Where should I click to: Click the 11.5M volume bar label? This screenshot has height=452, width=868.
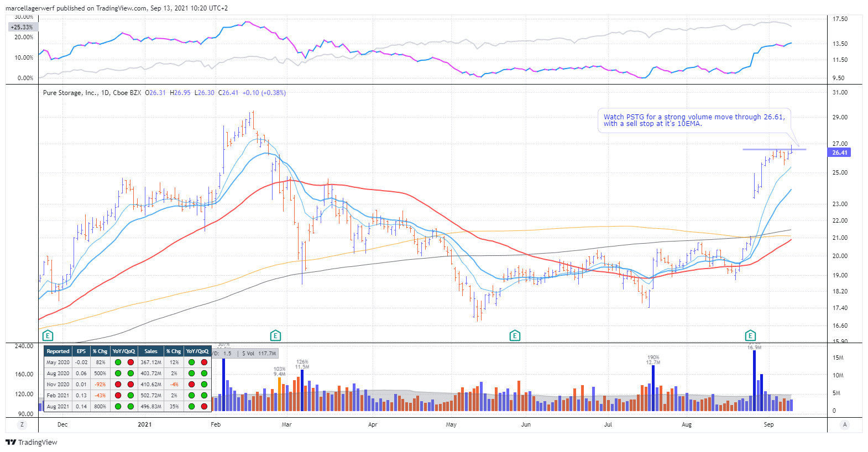coord(302,367)
